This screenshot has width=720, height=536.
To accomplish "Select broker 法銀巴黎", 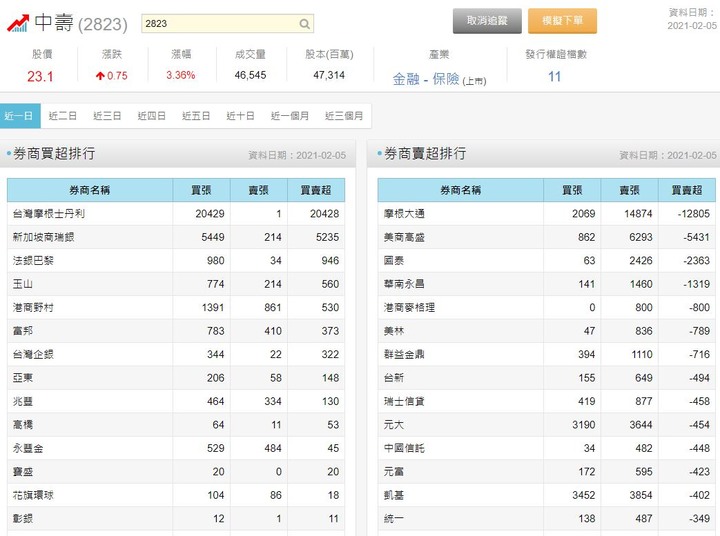I will 33,260.
